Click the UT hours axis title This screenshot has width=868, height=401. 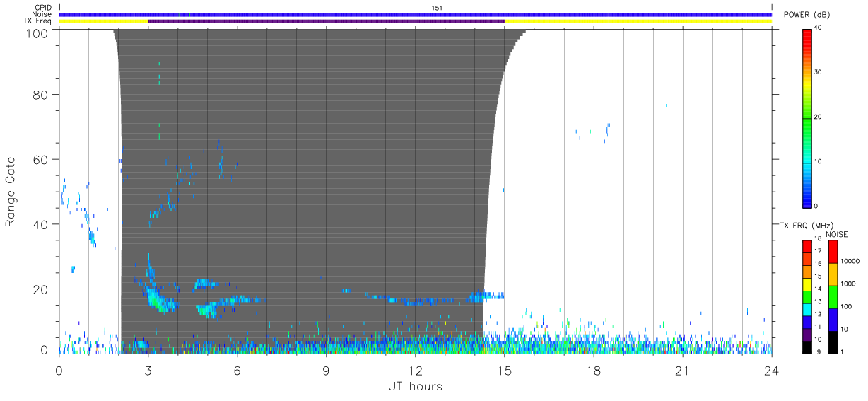tap(415, 387)
